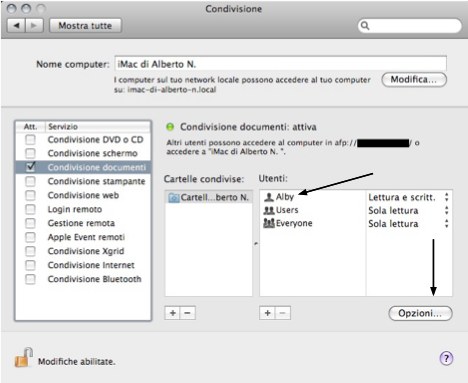Open the Opzioni... button
This screenshot has height=383, width=468.
(420, 313)
